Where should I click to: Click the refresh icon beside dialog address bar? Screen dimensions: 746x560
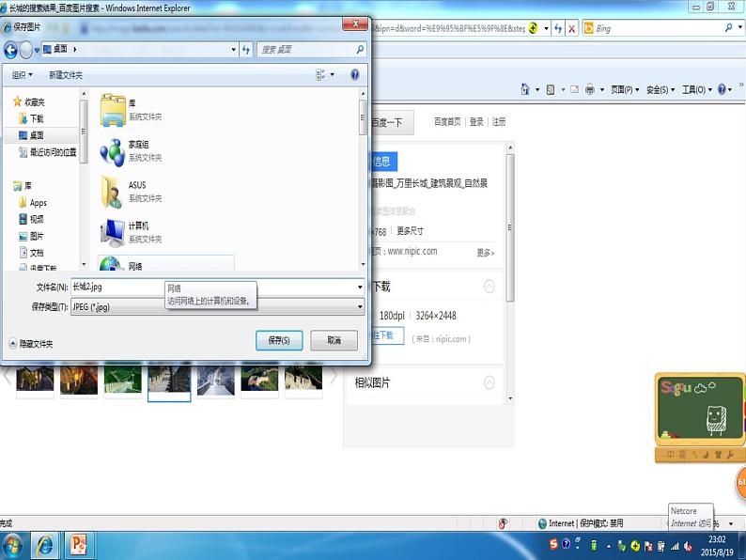click(x=246, y=50)
